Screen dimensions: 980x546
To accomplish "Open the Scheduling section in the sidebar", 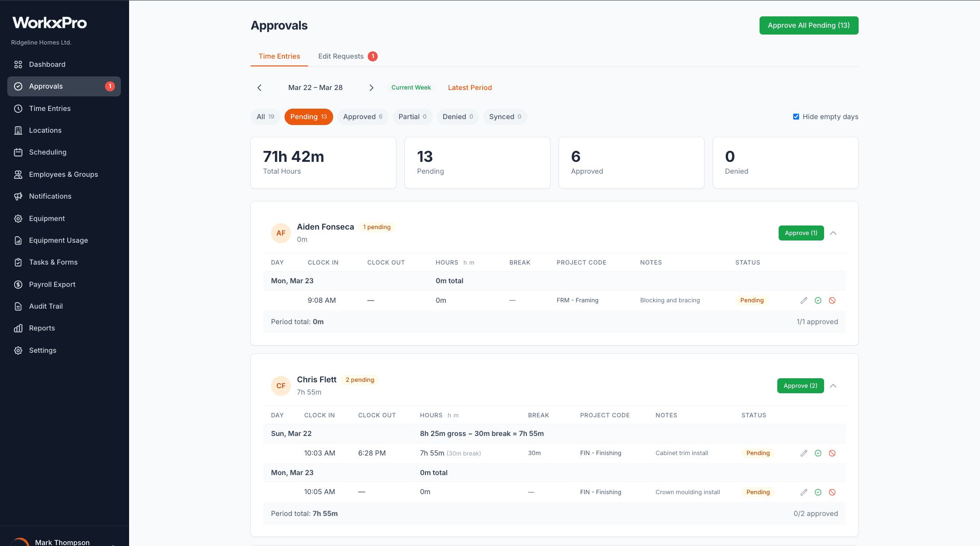I will point(47,152).
